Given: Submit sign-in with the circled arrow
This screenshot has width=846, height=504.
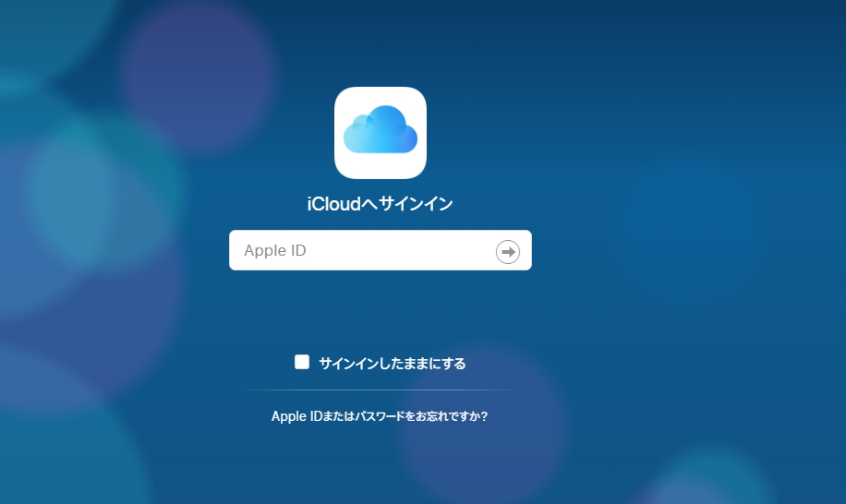Looking at the screenshot, I should pyautogui.click(x=508, y=251).
